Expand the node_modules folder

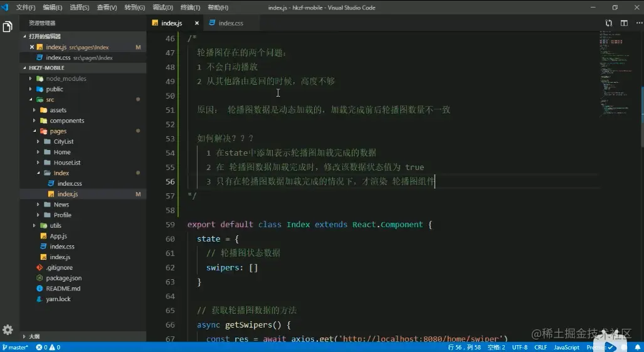point(30,78)
